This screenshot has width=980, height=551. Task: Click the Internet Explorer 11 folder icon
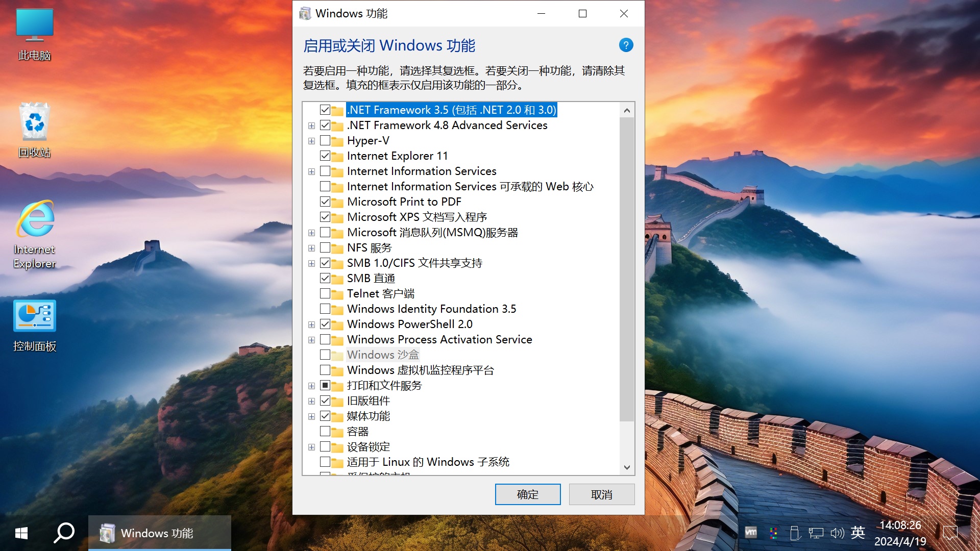click(x=337, y=157)
